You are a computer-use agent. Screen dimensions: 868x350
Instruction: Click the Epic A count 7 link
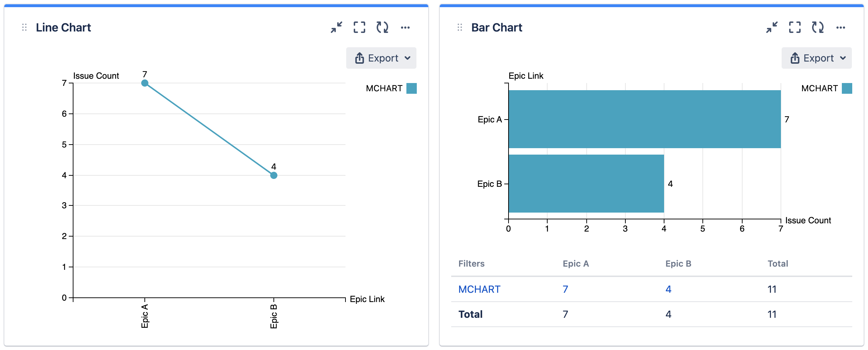[x=564, y=289]
